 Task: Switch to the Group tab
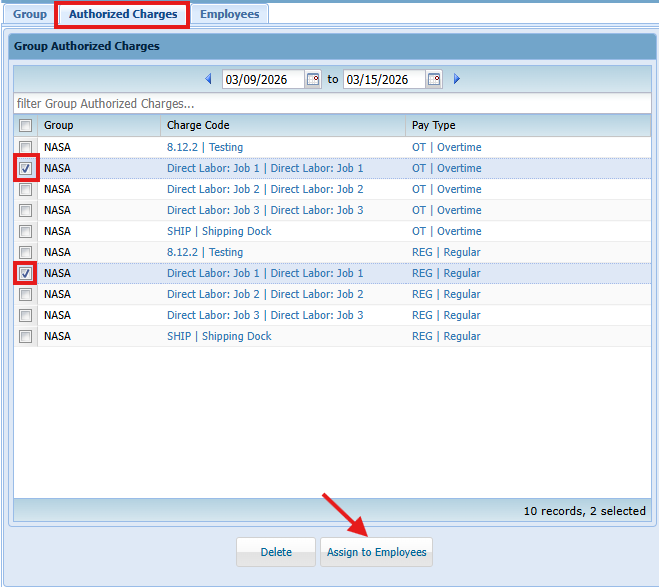(30, 14)
